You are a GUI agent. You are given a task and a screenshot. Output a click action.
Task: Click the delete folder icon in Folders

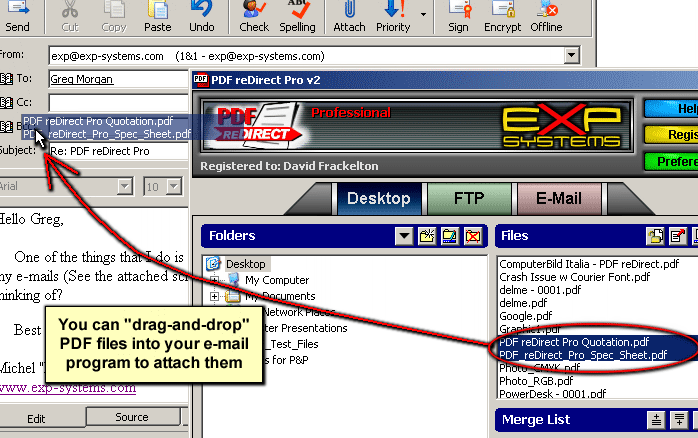tap(473, 236)
